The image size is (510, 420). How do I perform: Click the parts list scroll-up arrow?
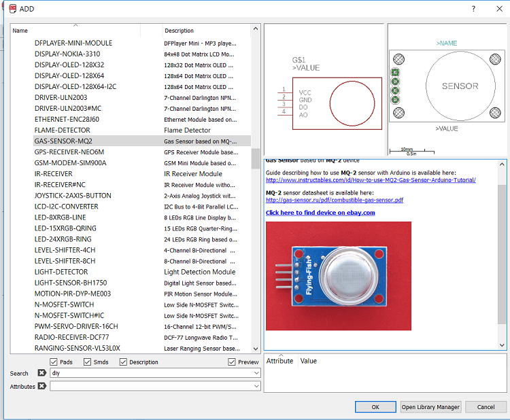pos(256,29)
